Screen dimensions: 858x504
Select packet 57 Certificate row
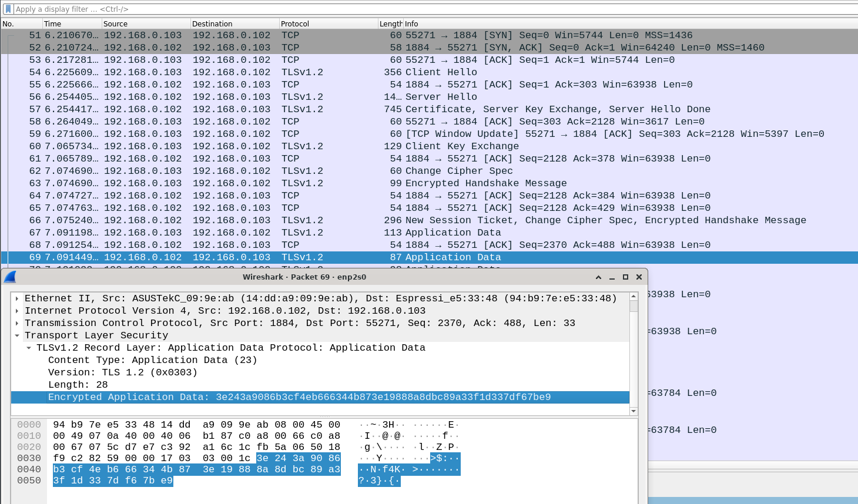[235, 109]
